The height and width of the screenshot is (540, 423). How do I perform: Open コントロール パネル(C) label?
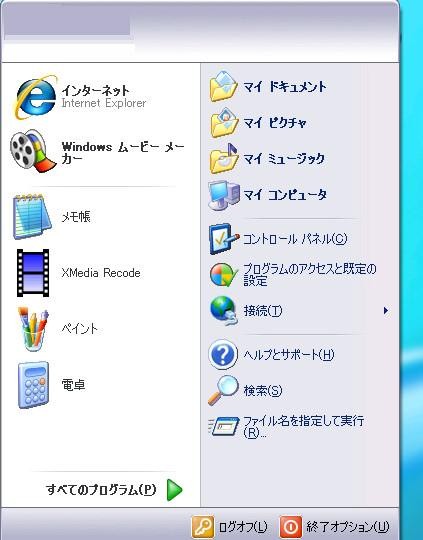(295, 239)
